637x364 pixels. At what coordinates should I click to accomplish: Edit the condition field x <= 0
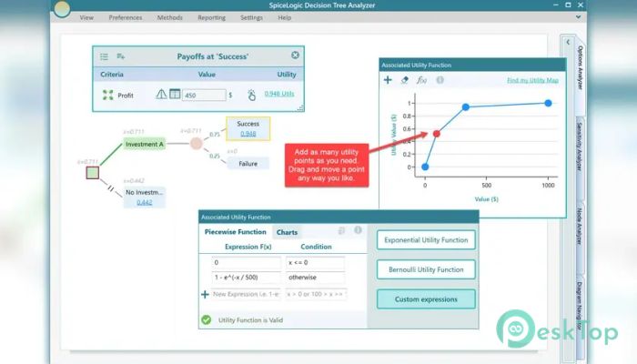click(x=316, y=263)
